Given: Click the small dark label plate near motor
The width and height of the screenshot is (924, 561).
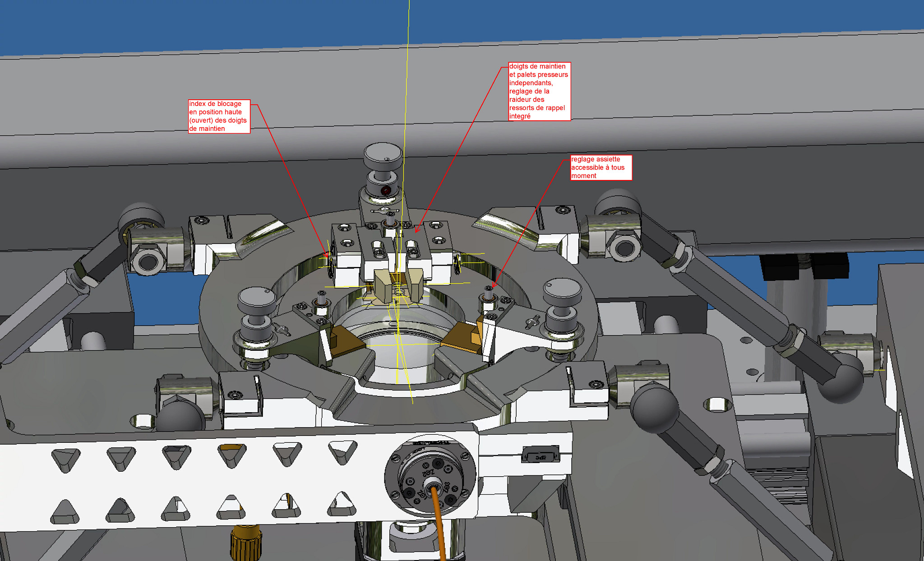Looking at the screenshot, I should tap(541, 455).
